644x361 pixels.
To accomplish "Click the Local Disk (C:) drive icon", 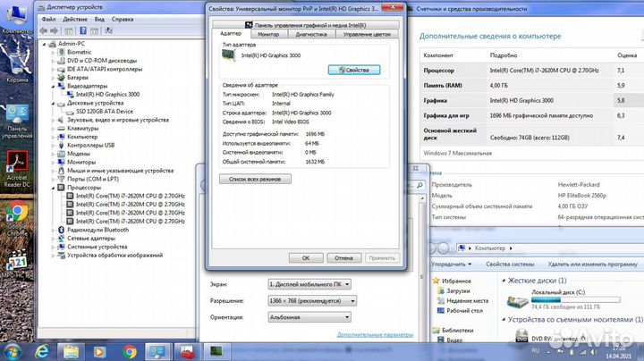I will [x=517, y=302].
